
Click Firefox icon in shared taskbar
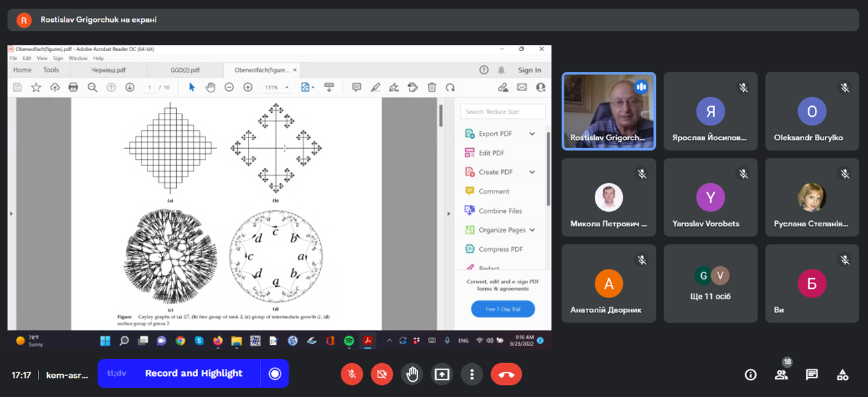(x=217, y=341)
